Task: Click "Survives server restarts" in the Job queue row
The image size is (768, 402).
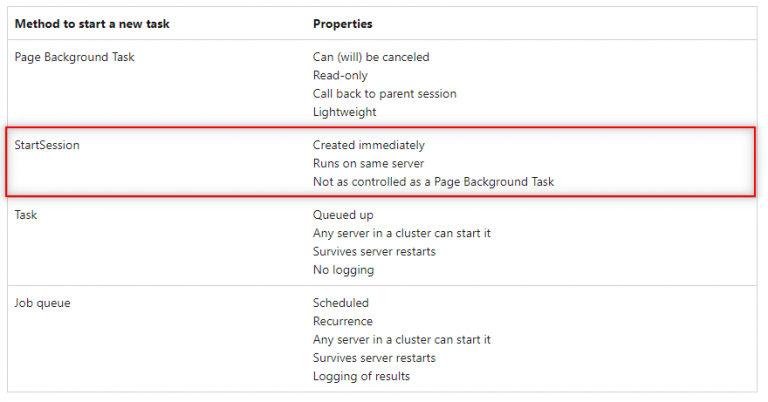Action: click(x=374, y=357)
